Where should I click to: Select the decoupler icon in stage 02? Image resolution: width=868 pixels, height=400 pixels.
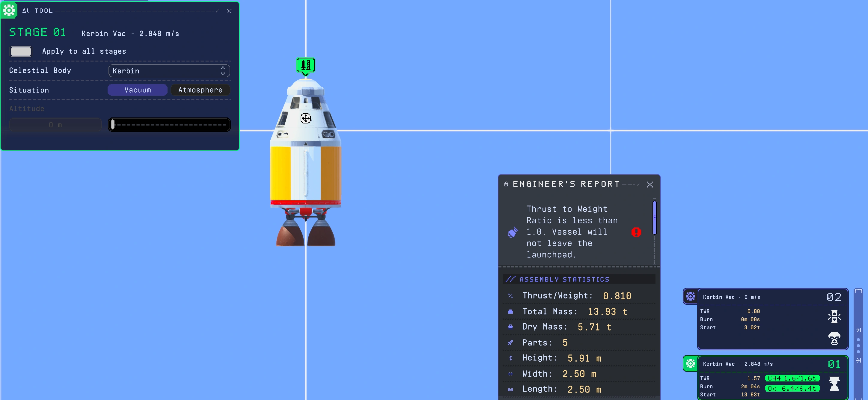click(834, 317)
